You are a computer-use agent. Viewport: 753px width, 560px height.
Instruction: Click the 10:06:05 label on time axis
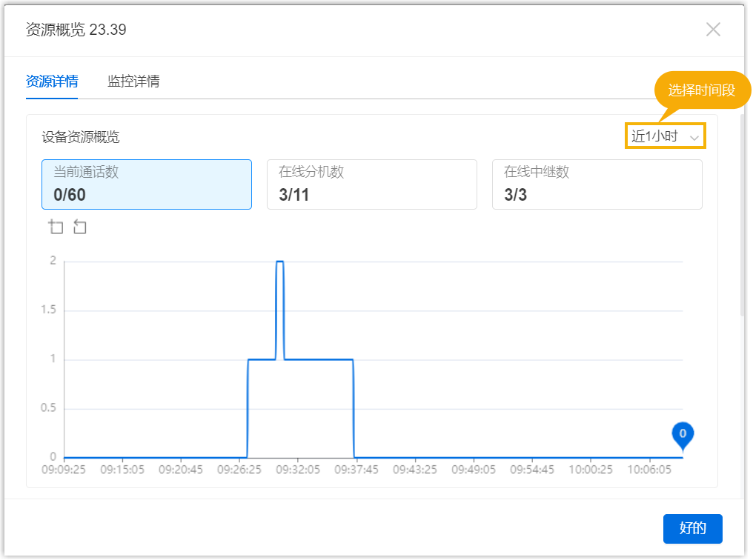649,470
